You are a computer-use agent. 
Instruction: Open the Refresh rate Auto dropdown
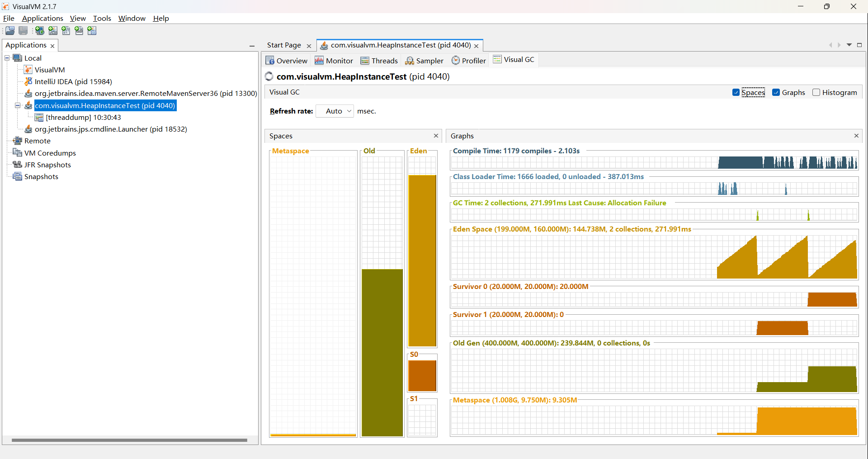(x=335, y=111)
